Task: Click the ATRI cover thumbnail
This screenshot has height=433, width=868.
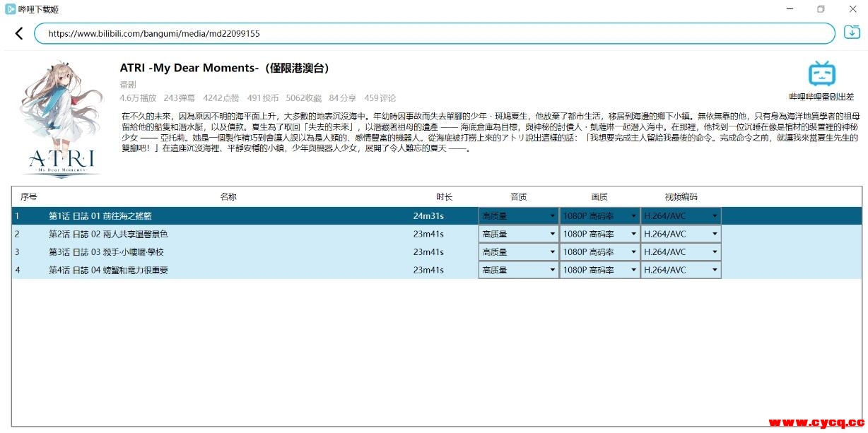Action: tap(60, 118)
